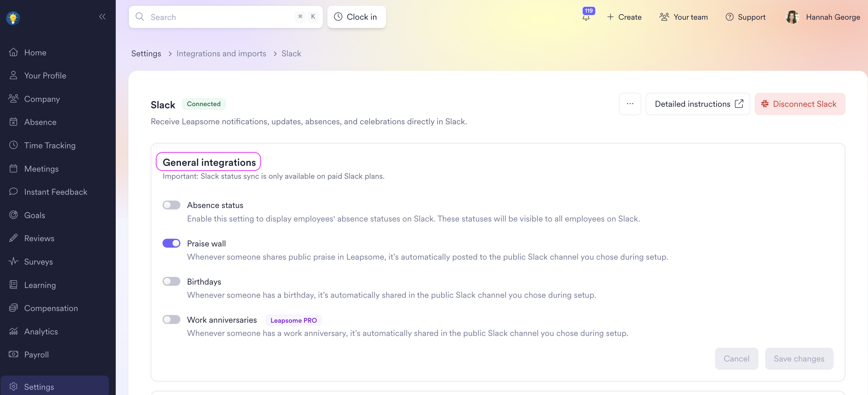Collapse the sidebar with double-chevron icon
The image size is (868, 395).
[x=102, y=17]
